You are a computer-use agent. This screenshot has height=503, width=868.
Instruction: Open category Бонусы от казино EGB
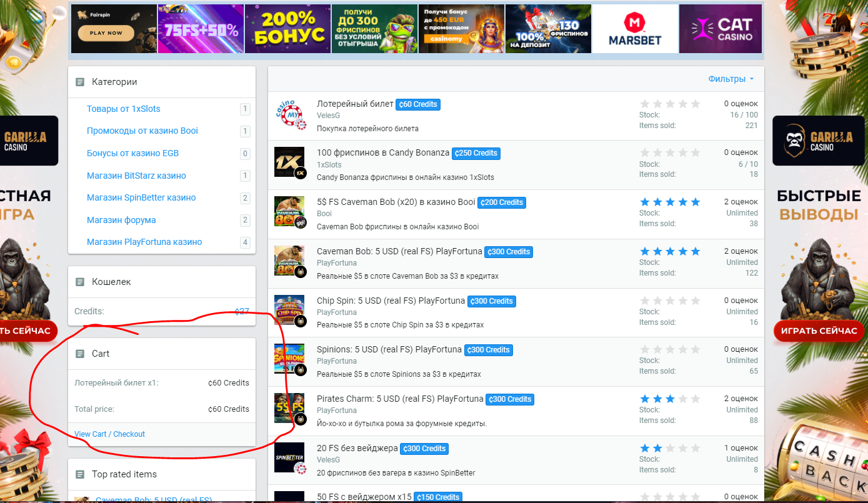click(x=132, y=153)
